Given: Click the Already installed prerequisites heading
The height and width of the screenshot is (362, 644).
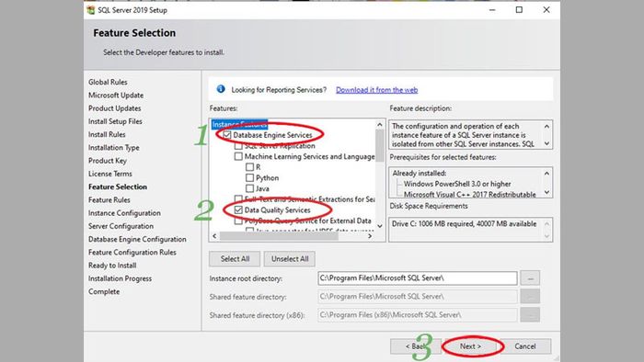Looking at the screenshot, I should pyautogui.click(x=420, y=174).
